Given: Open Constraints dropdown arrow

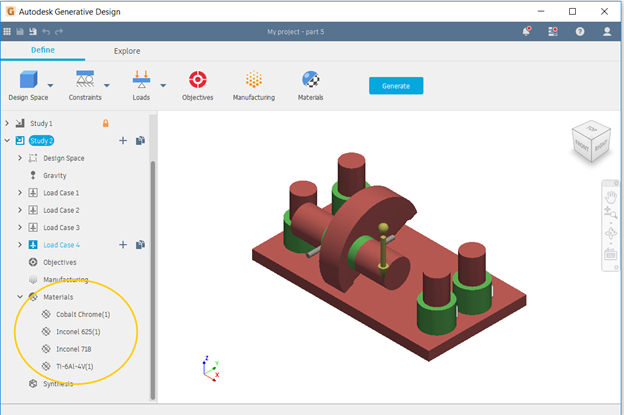Looking at the screenshot, I should coord(107,86).
